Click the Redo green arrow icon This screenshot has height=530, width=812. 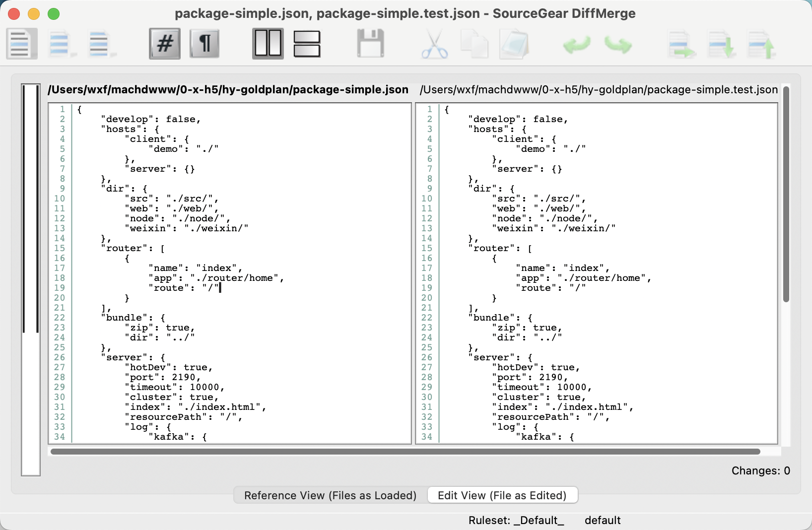point(618,45)
